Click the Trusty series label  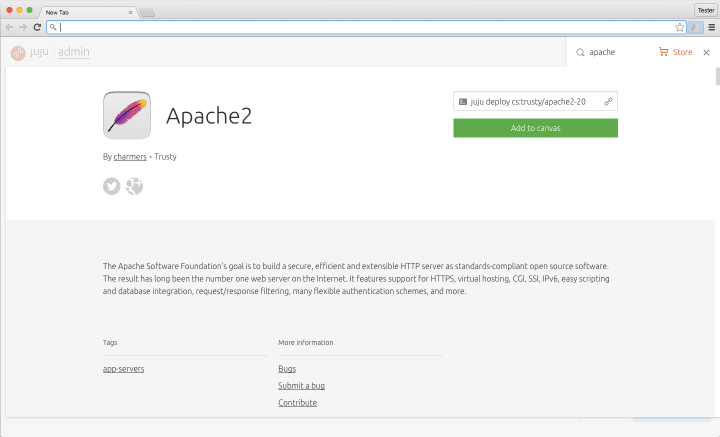165,157
